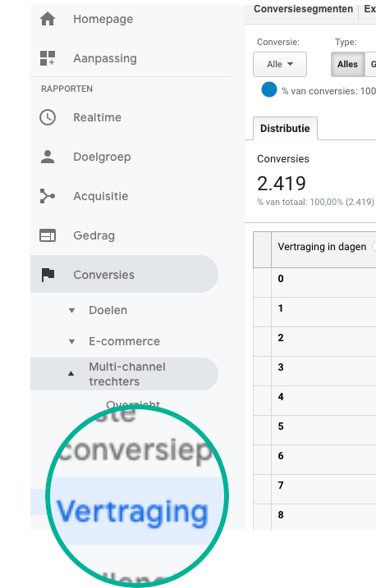Click the Realtime clock icon
This screenshot has height=588, width=376.
coord(48,117)
